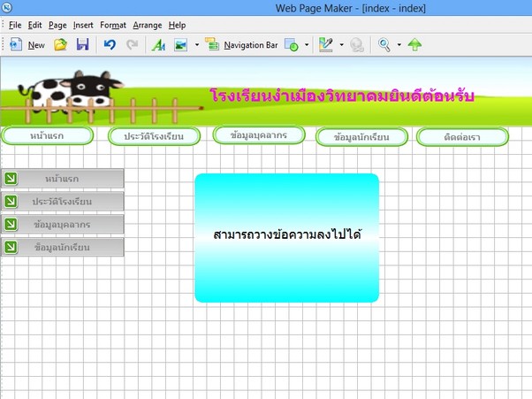Save the page with floppy icon

pyautogui.click(x=82, y=44)
